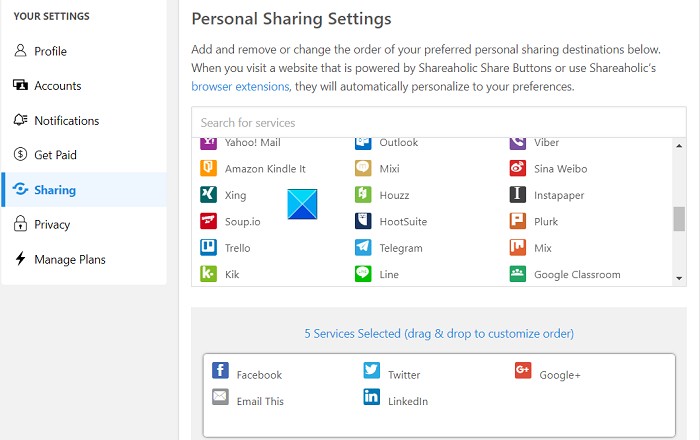Click the Facebook icon in selected services
The height and width of the screenshot is (440, 700).
[221, 371]
